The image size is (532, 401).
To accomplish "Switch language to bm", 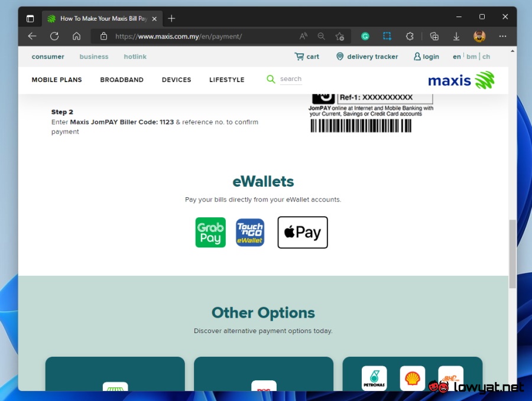I will click(471, 57).
